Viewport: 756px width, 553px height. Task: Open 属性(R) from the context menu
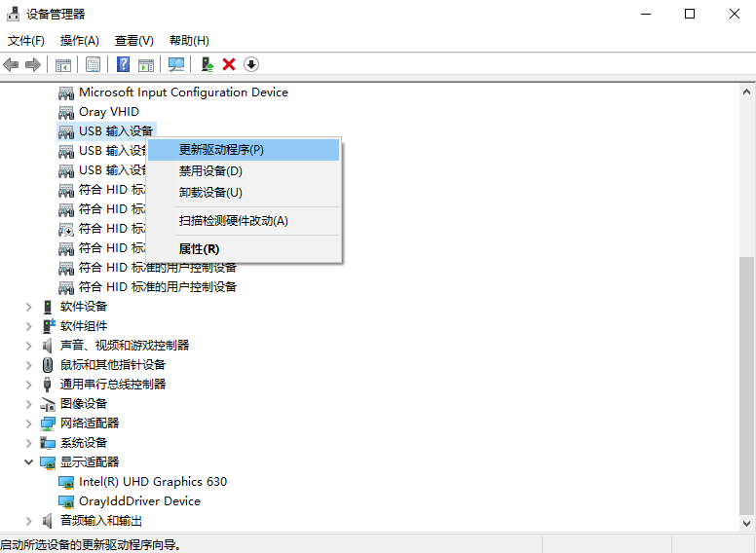pyautogui.click(x=199, y=249)
